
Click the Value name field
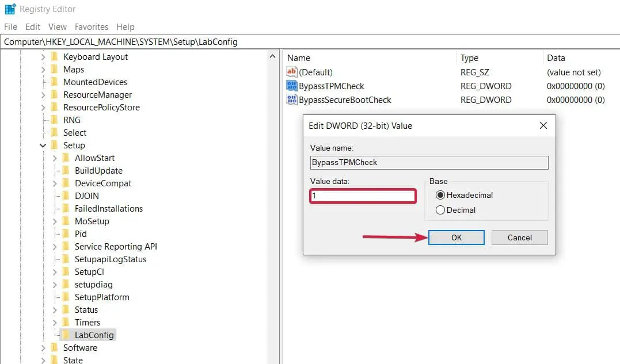tap(429, 162)
